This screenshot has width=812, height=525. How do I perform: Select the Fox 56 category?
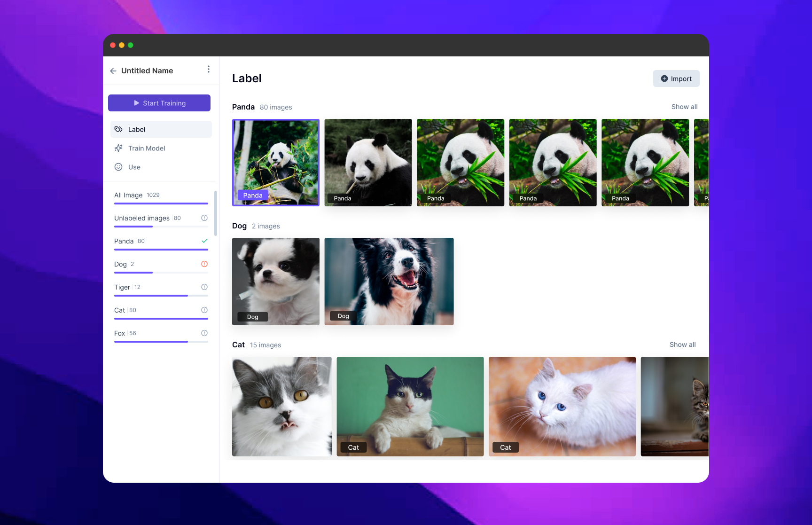[161, 336]
